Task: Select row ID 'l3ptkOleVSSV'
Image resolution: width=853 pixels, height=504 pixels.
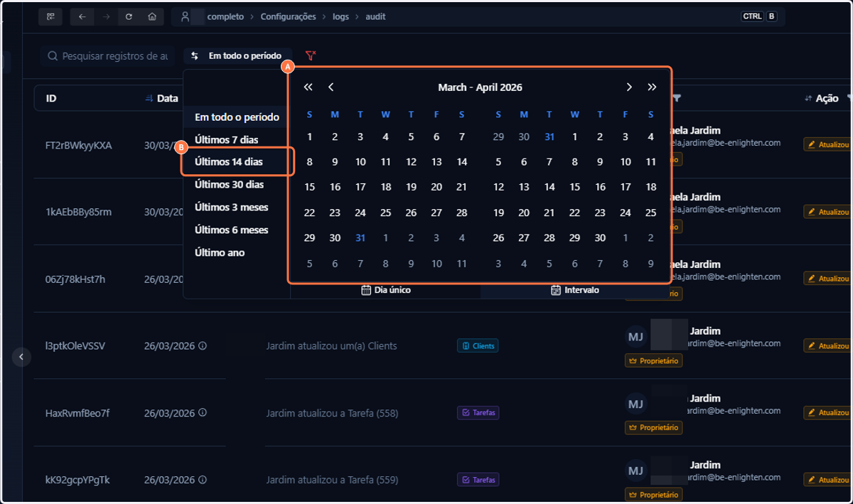Action: click(75, 346)
